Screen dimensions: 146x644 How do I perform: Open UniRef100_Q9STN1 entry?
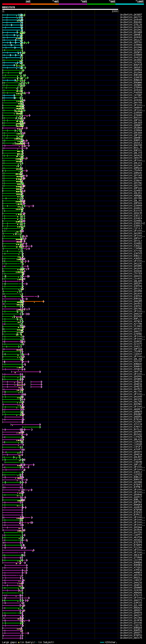point(131,309)
